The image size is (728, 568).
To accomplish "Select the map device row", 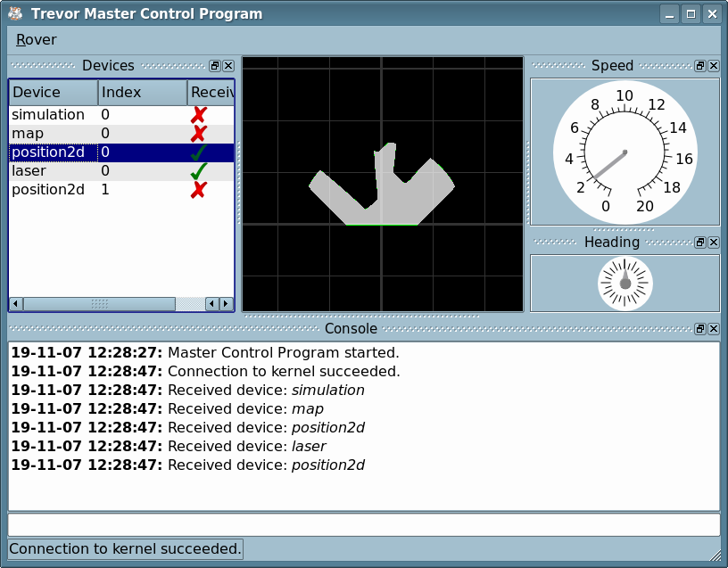I will point(54,134).
